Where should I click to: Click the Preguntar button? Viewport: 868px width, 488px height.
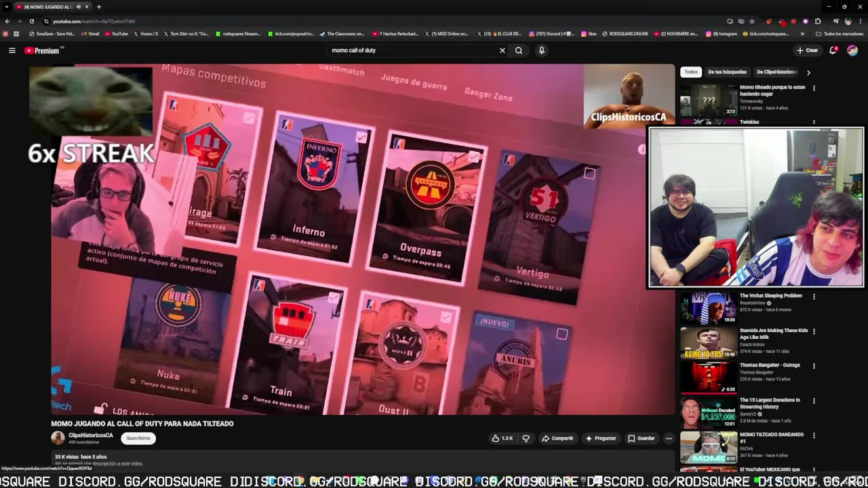coord(601,439)
